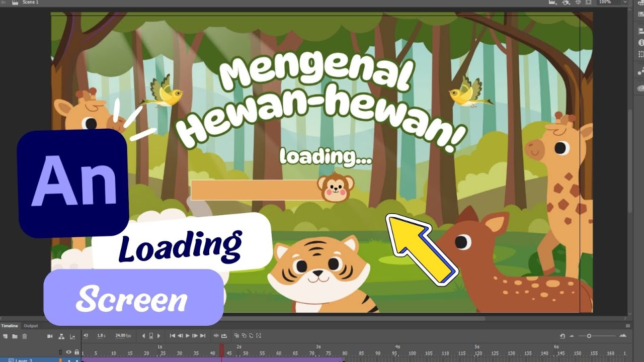Open the Color panel palette icon
The image size is (644, 362).
tap(640, 3)
